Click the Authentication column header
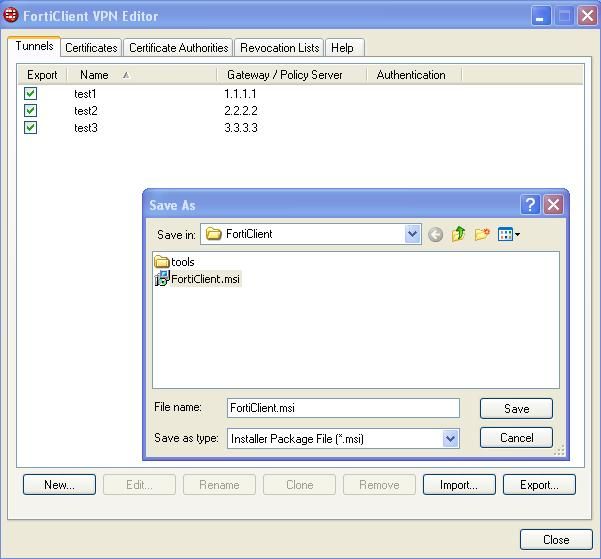The image size is (601, 559). 414,75
